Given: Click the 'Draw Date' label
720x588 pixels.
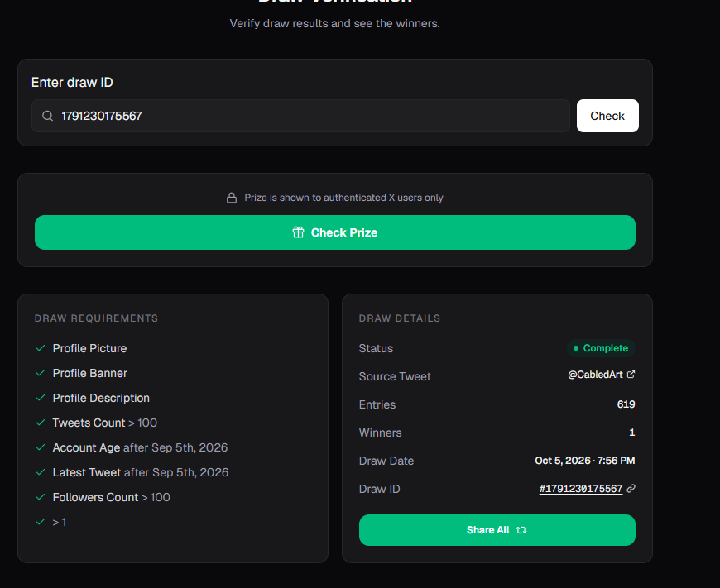Looking at the screenshot, I should [386, 461].
